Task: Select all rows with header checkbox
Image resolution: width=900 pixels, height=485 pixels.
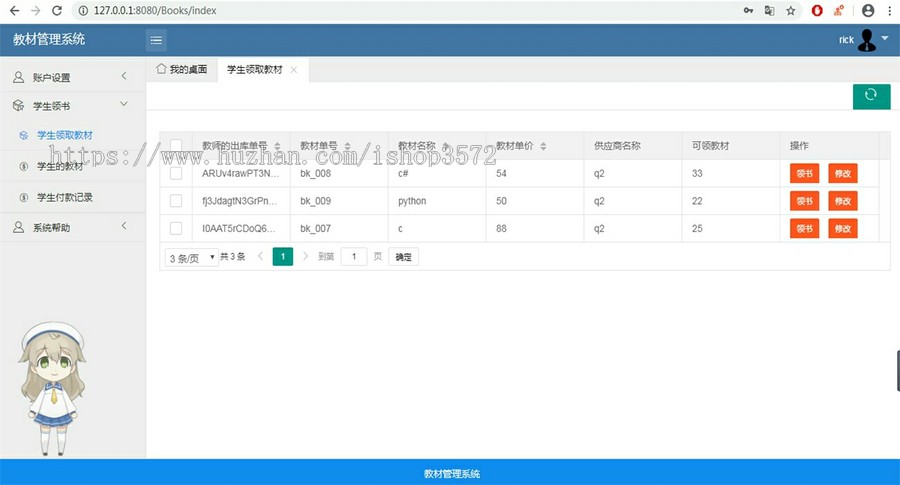Action: click(176, 145)
